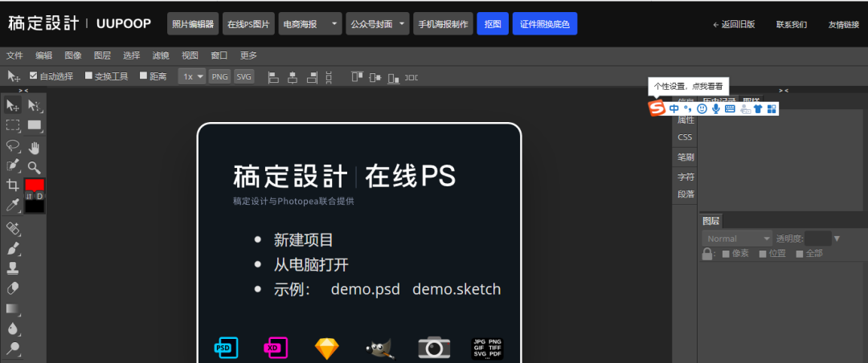Uncheck the 自动选择 checkbox

point(33,75)
